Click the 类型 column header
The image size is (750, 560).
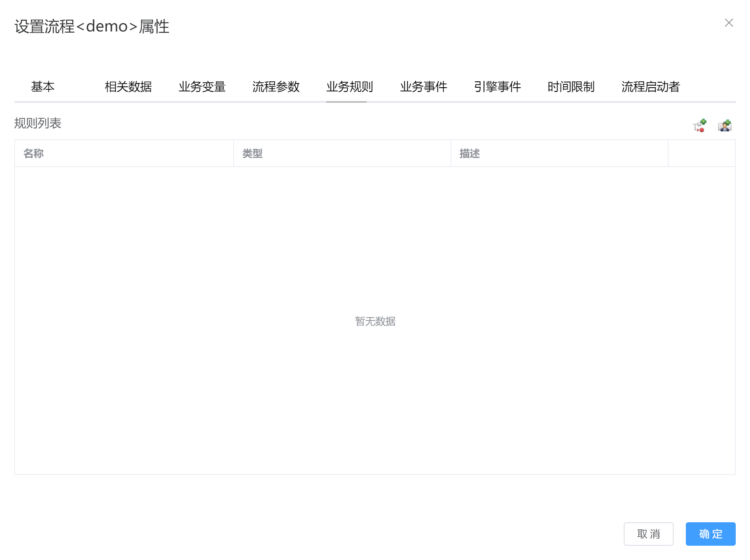tap(342, 154)
